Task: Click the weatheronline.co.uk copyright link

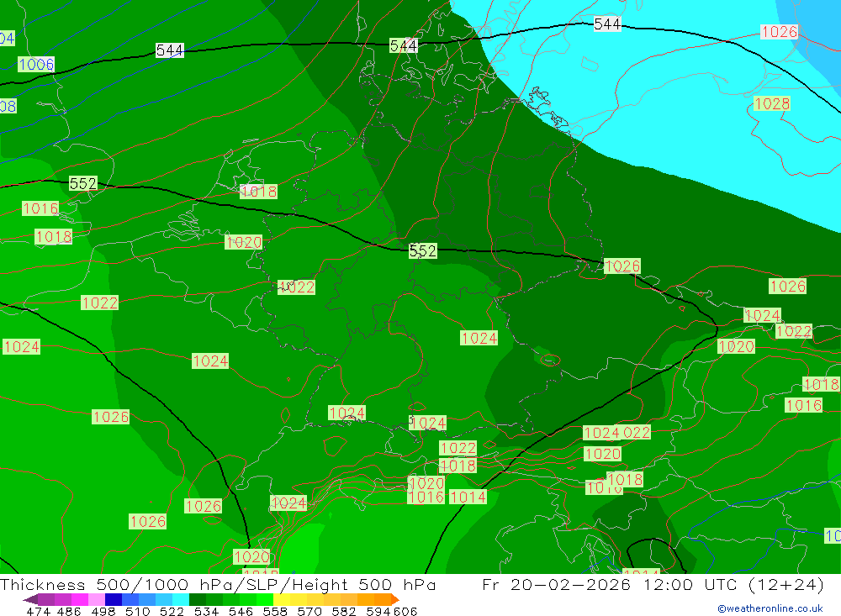Action: [770, 608]
